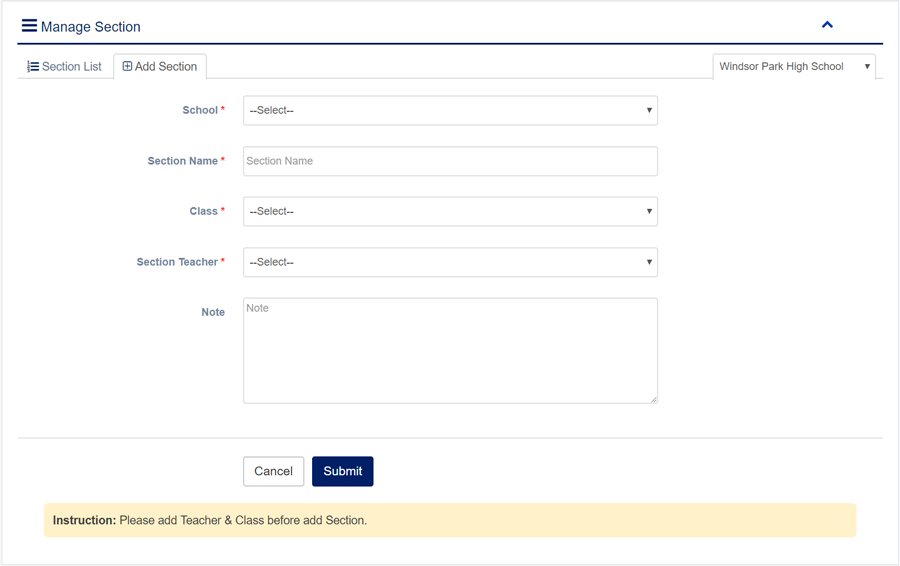
Task: Click the Instruction notice text
Action: pyautogui.click(x=210, y=520)
